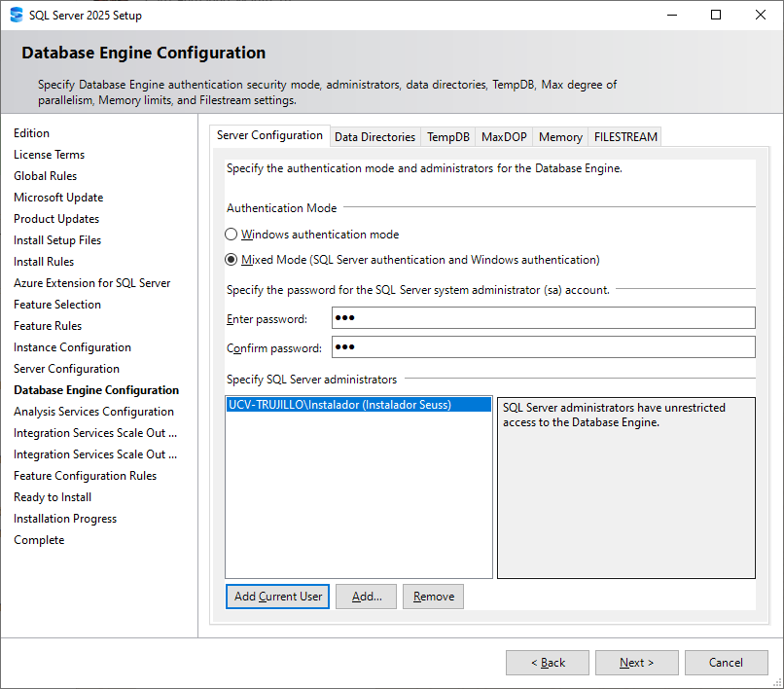Click Install Setup Files step
The width and height of the screenshot is (784, 689).
coord(57,240)
